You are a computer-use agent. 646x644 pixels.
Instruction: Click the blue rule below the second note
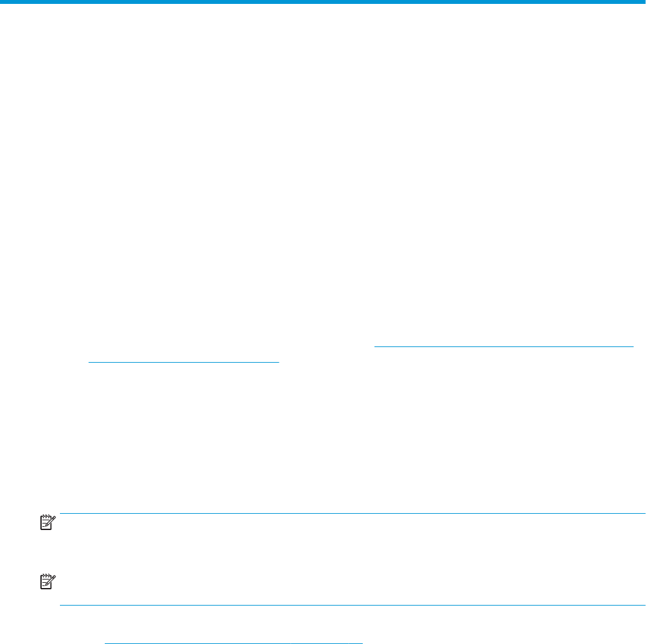pos(352,606)
